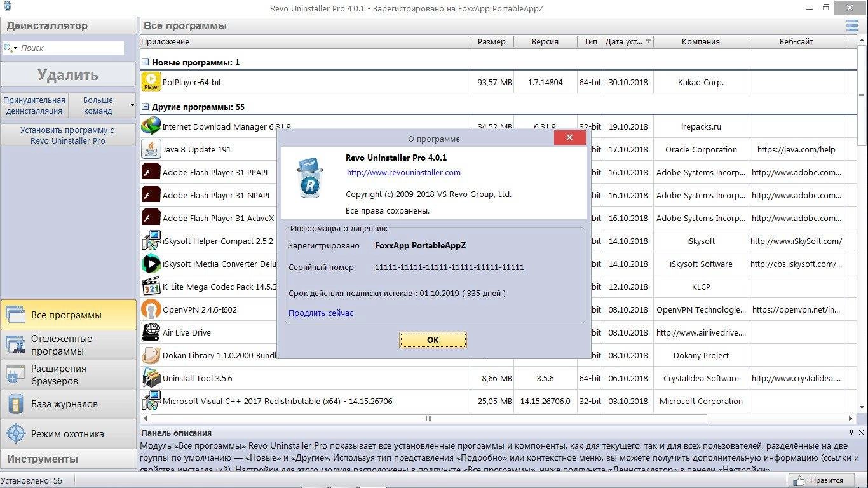This screenshot has width=868, height=488.
Task: Focus the Поиск search field
Action: tap(71, 48)
